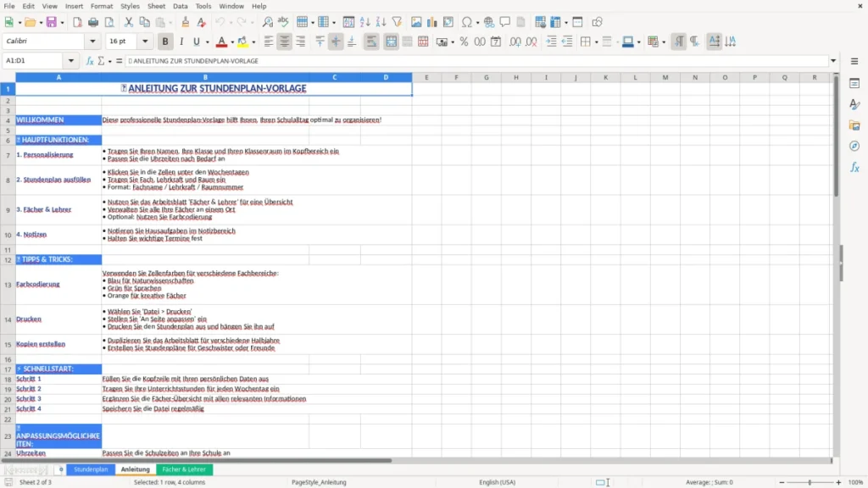Image resolution: width=868 pixels, height=488 pixels.
Task: Open Sidebar Navigator compass icon
Action: 854,146
